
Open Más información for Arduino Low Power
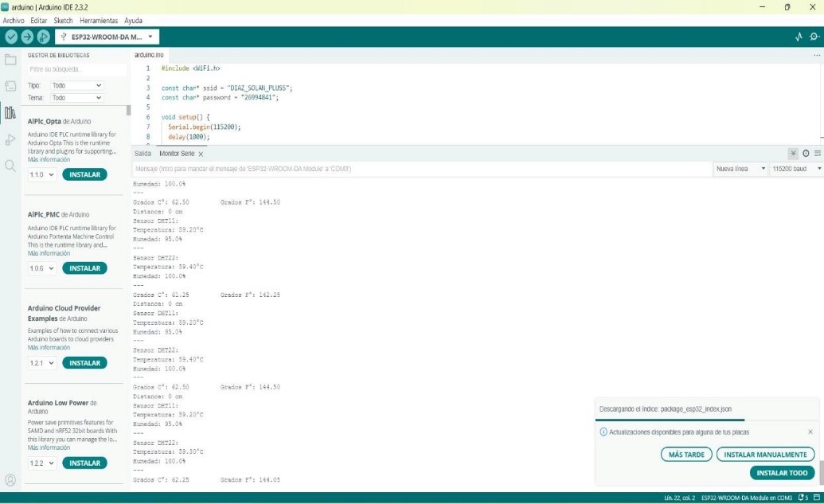pos(49,447)
